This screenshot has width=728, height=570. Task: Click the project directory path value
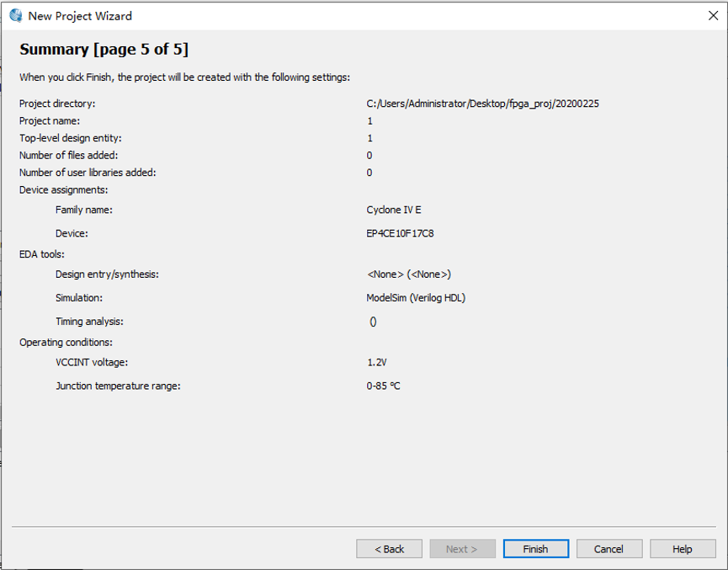click(x=482, y=104)
